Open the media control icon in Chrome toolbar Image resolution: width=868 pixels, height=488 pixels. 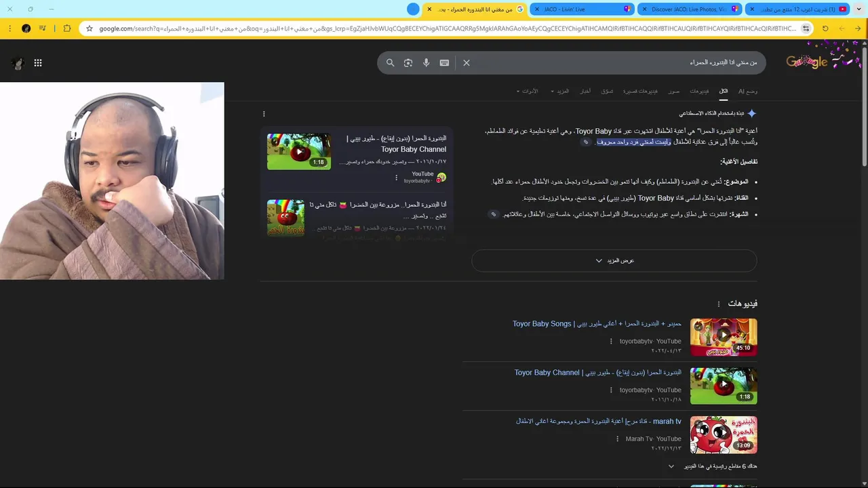(43, 28)
